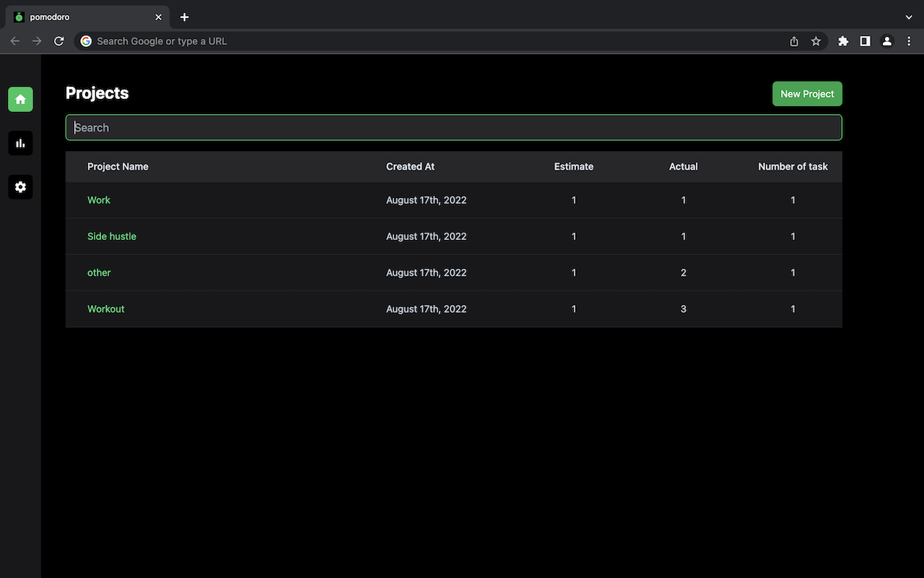Click the Number of task header
This screenshot has width=924, height=578.
[x=793, y=166]
